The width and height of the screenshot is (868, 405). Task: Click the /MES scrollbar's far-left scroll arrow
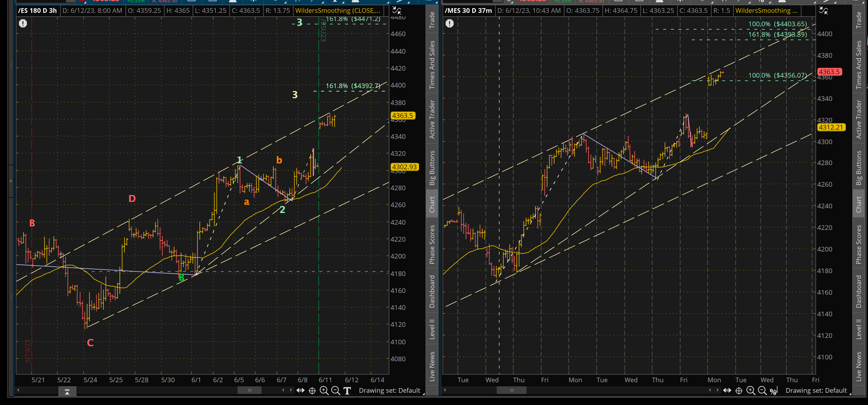(x=445, y=390)
